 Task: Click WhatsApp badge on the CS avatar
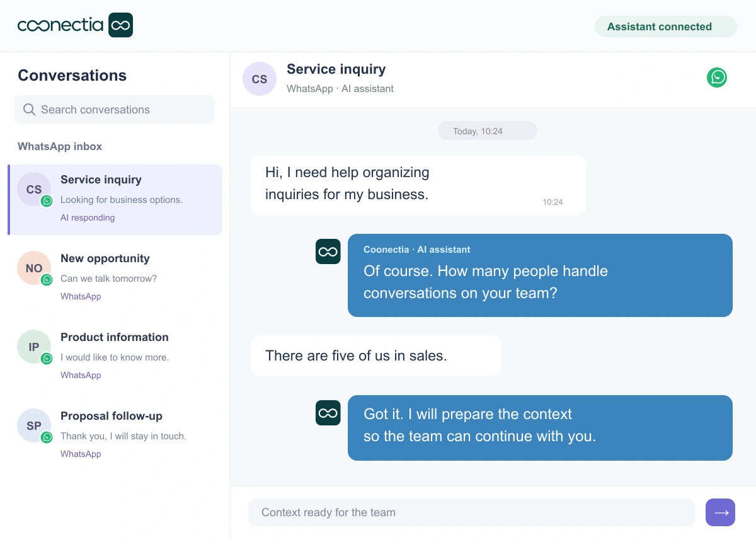(x=47, y=201)
